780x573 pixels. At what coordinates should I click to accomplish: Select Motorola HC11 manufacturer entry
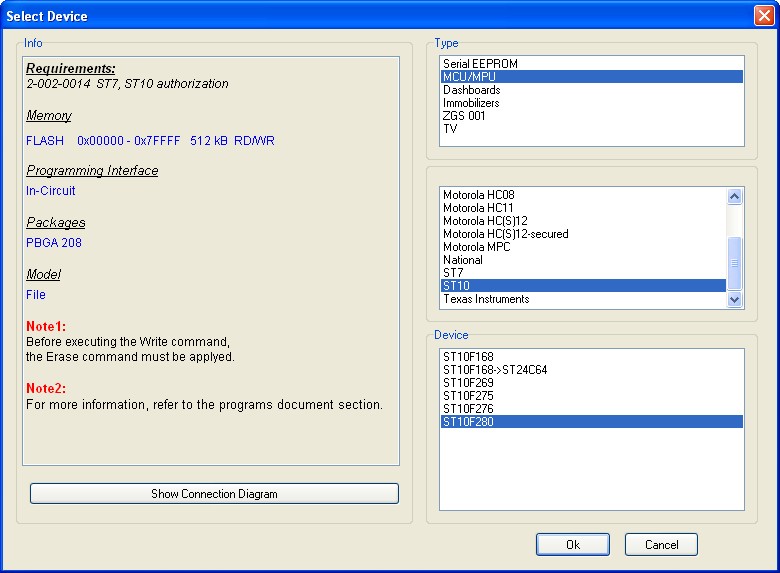click(x=584, y=208)
